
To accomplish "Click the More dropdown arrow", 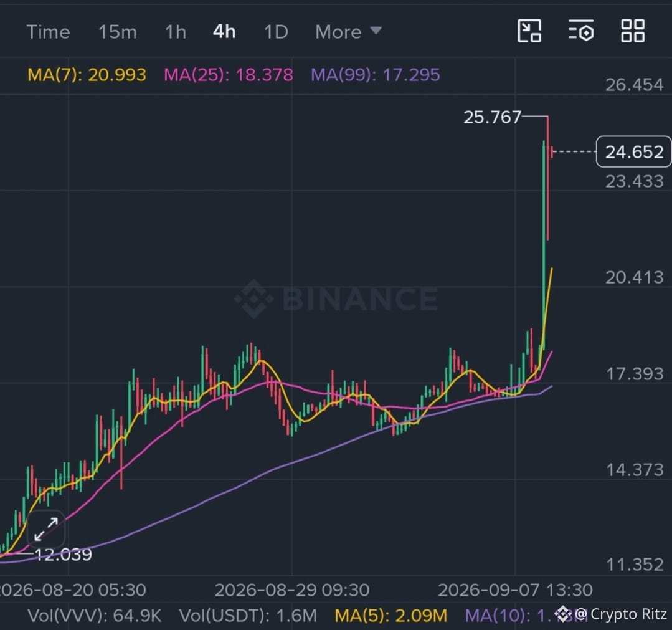I will tap(376, 31).
